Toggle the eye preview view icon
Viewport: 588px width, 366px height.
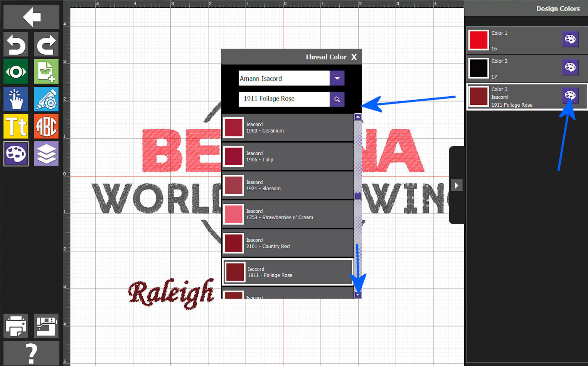click(x=16, y=72)
